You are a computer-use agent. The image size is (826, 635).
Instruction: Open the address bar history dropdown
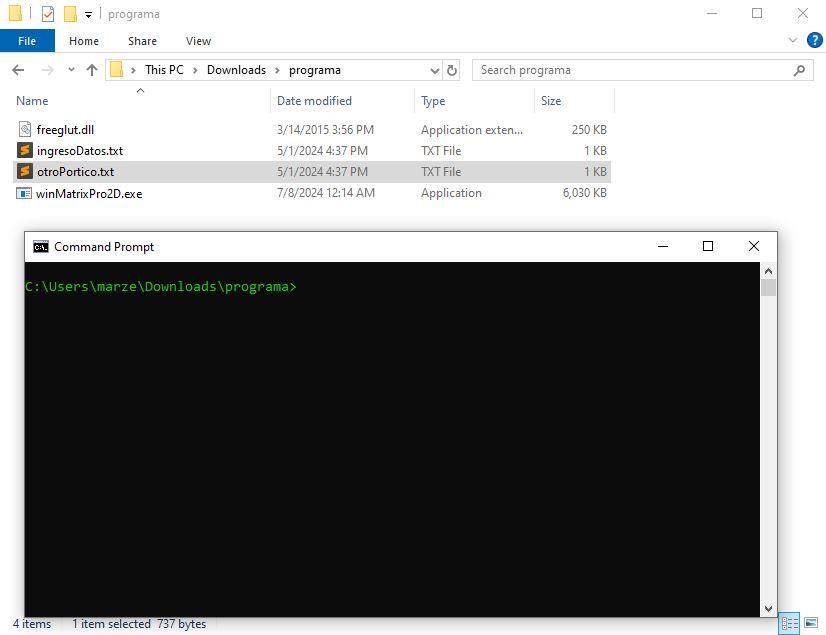[434, 70]
